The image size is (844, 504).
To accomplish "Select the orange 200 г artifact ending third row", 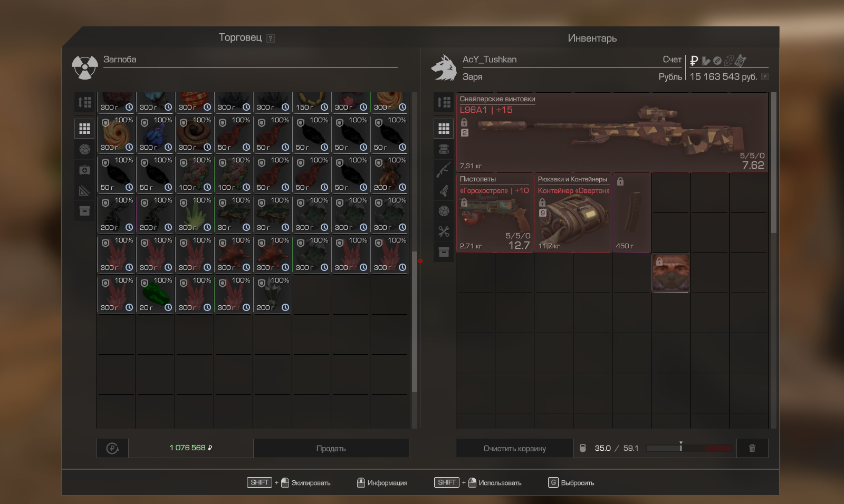I will [x=389, y=174].
